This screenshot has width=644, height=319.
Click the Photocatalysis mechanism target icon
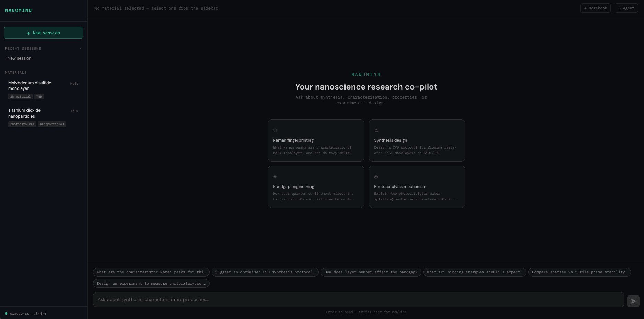click(x=376, y=177)
